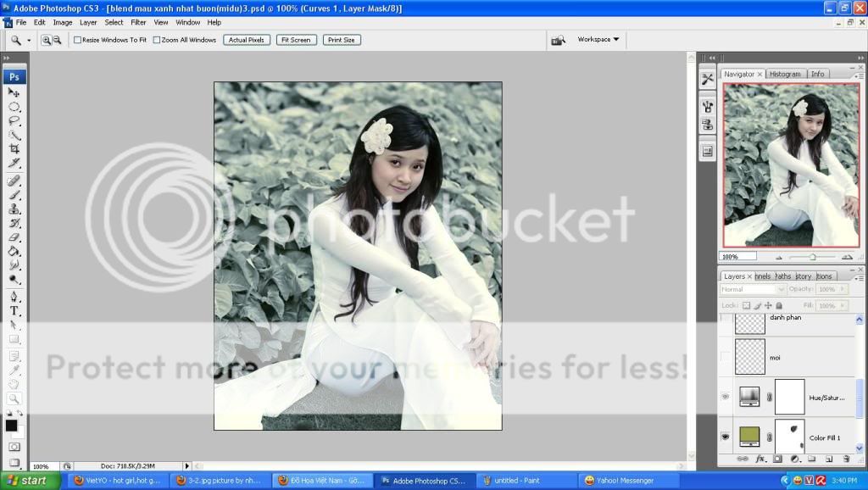Select the Paint Bucket tool
The width and height of the screenshot is (868, 490).
(x=14, y=252)
